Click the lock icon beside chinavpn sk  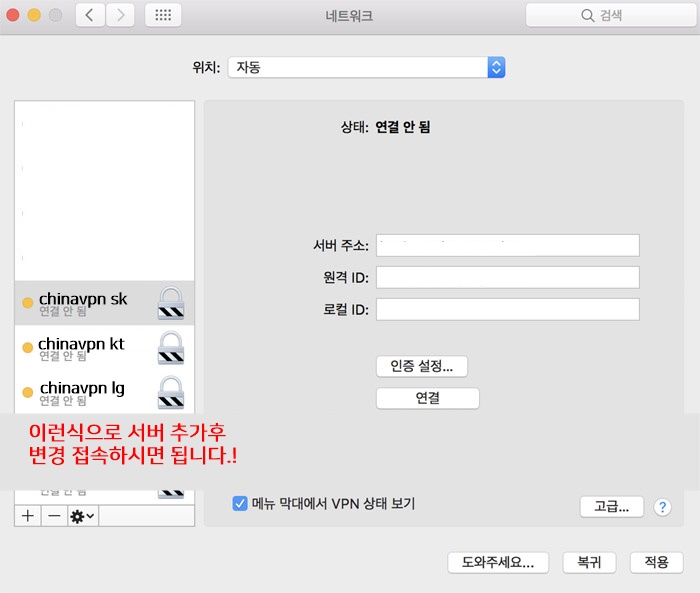pyautogui.click(x=171, y=302)
